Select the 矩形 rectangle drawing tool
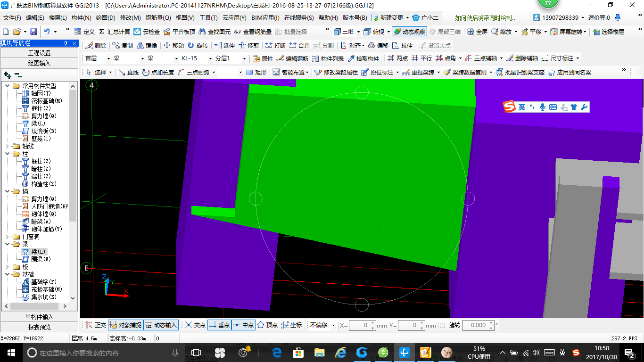644x362 pixels. (x=256, y=73)
